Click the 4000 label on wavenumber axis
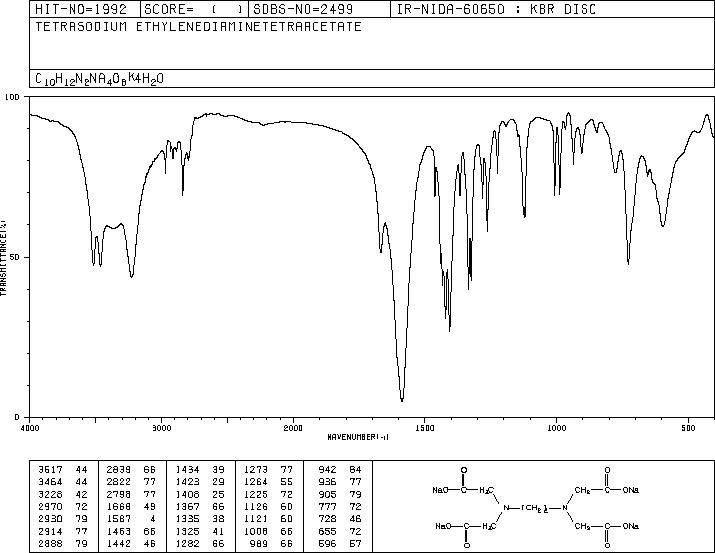The image size is (715, 553). pos(29,428)
